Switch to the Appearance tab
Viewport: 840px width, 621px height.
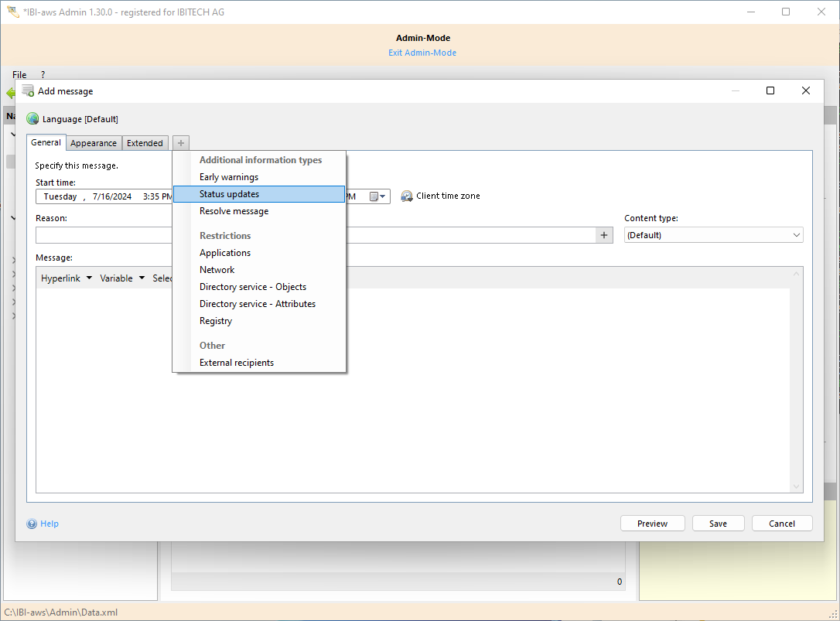click(94, 143)
